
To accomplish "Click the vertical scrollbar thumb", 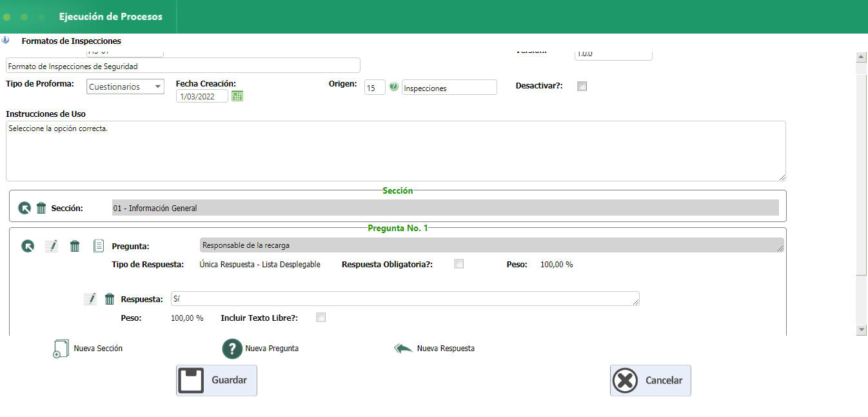I will (861, 174).
